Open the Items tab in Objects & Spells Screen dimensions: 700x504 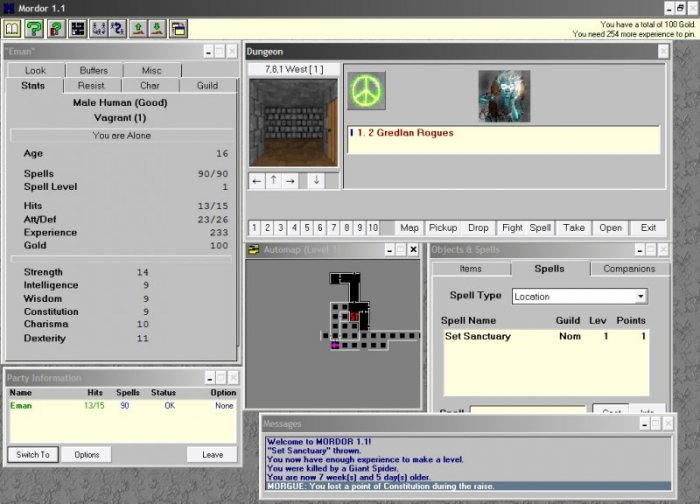(x=471, y=269)
